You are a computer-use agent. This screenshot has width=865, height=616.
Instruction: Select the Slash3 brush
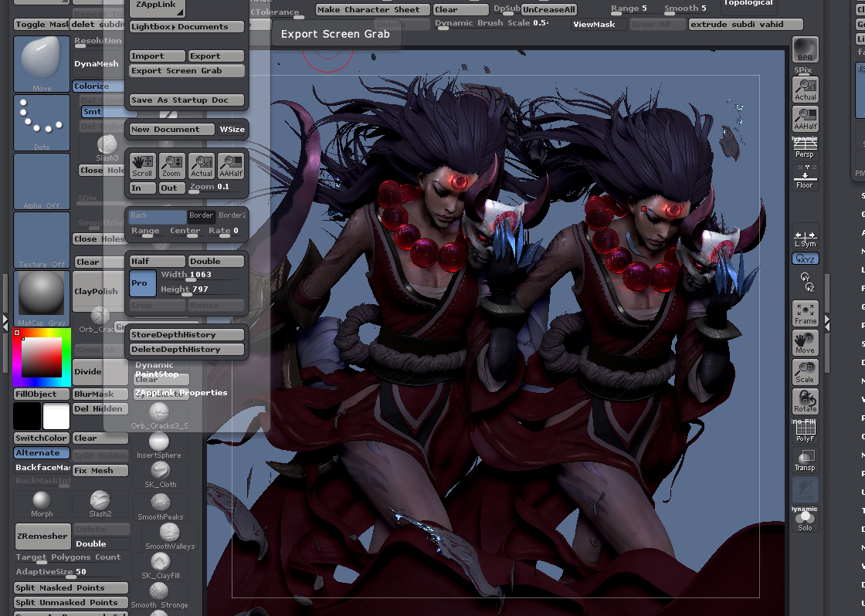pyautogui.click(x=107, y=148)
